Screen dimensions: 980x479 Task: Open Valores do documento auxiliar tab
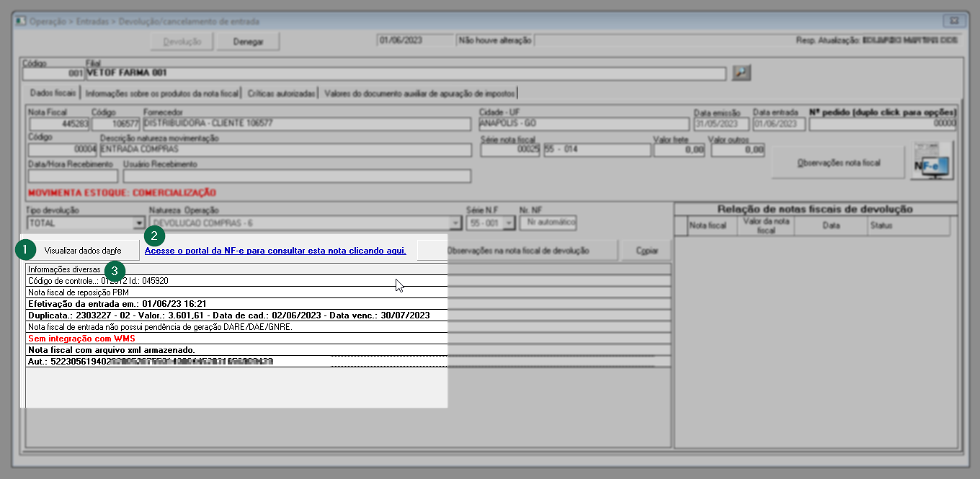[419, 93]
